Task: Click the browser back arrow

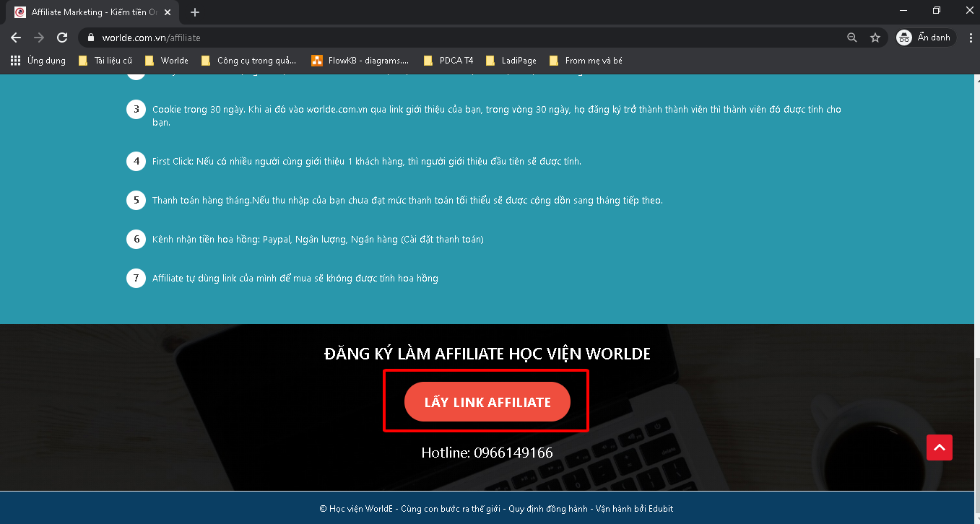Action: [16, 38]
